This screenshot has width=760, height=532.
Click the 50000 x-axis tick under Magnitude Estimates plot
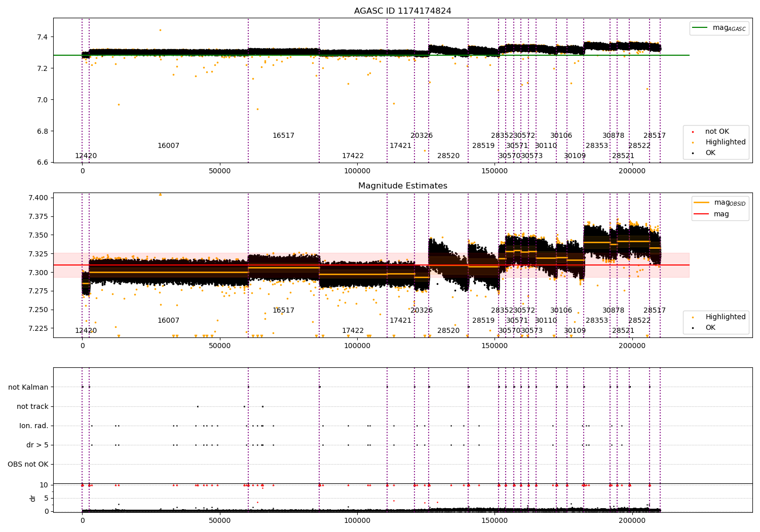[220, 346]
